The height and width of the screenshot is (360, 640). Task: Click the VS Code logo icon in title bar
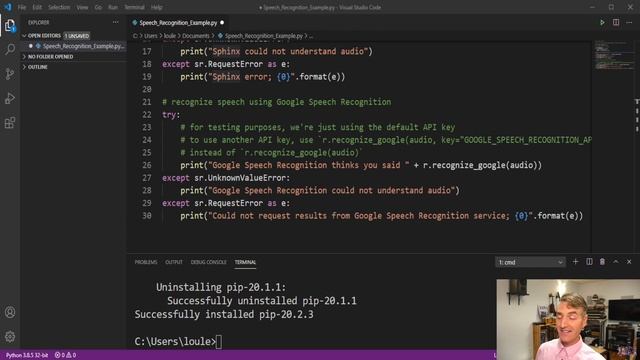click(7, 7)
